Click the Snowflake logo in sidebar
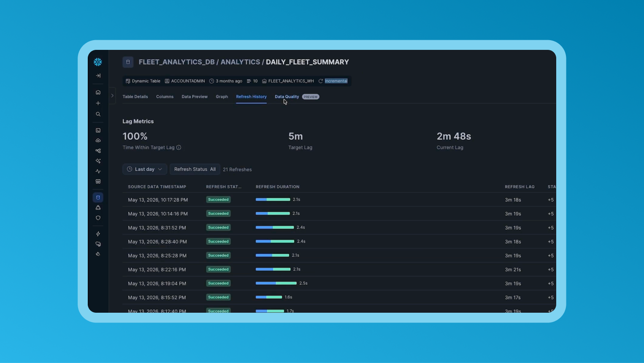644x363 pixels. tap(98, 62)
